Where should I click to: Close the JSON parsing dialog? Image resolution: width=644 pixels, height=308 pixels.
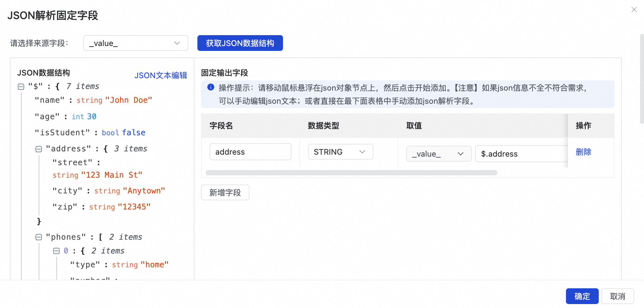coord(634,10)
